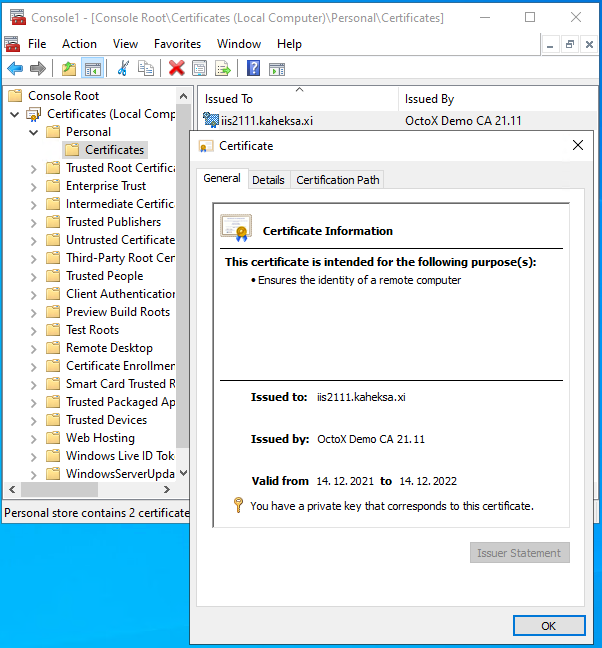Click the Personal folder icon in tree

click(53, 132)
